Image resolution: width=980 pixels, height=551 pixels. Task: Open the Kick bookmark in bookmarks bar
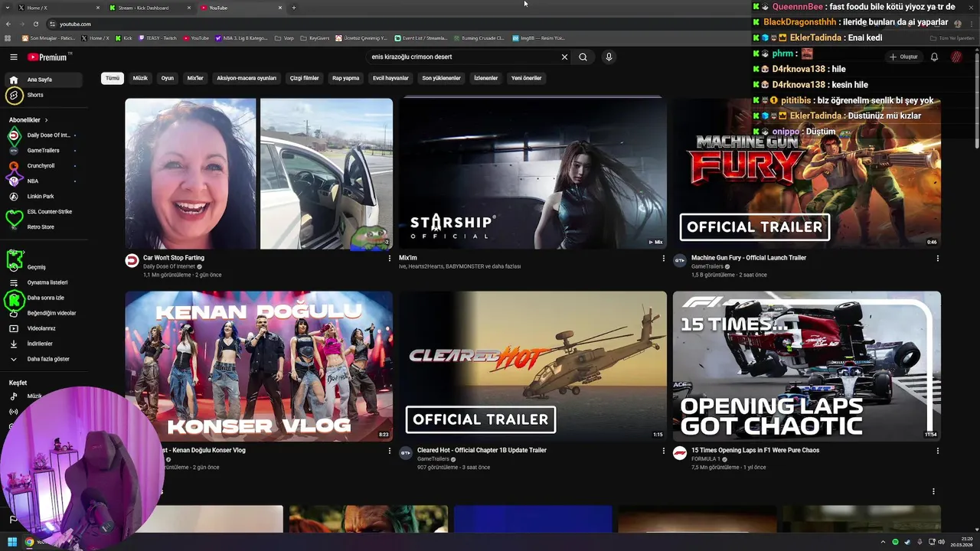point(123,37)
